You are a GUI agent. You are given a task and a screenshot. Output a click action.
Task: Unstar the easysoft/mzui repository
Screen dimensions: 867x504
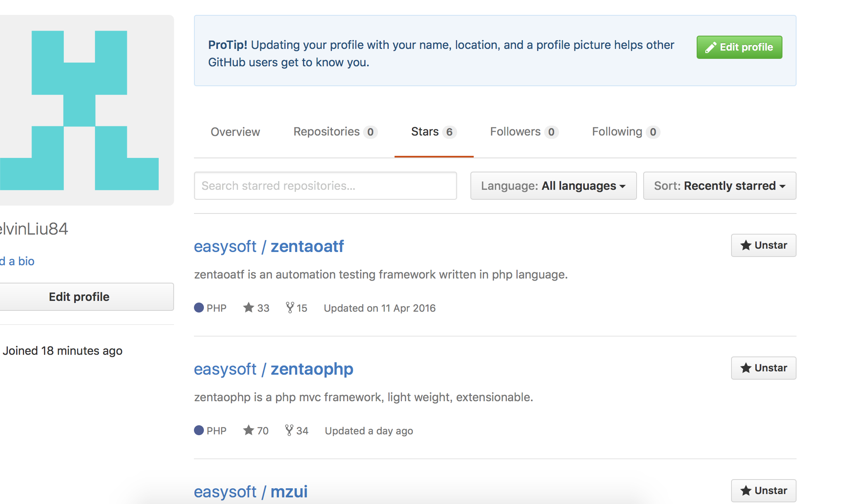click(763, 491)
